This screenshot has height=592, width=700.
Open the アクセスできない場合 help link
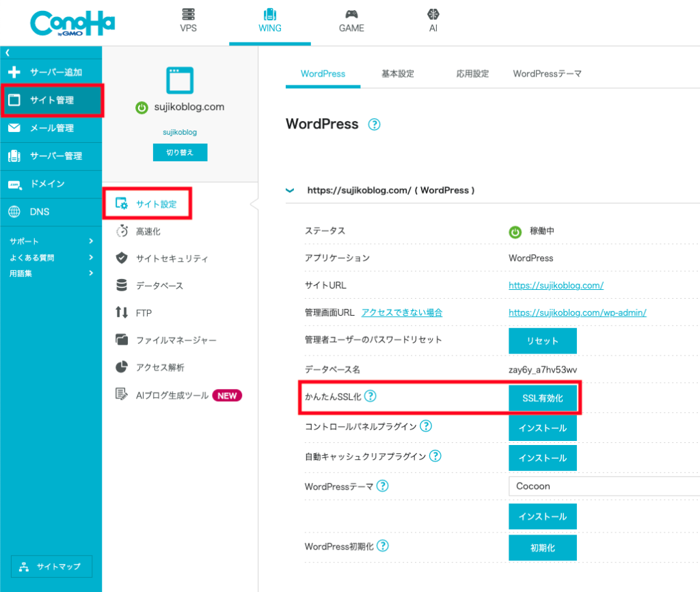[x=402, y=312]
